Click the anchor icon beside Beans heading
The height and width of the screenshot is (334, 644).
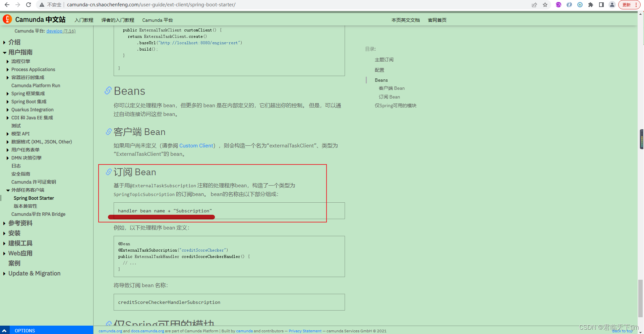(x=108, y=91)
